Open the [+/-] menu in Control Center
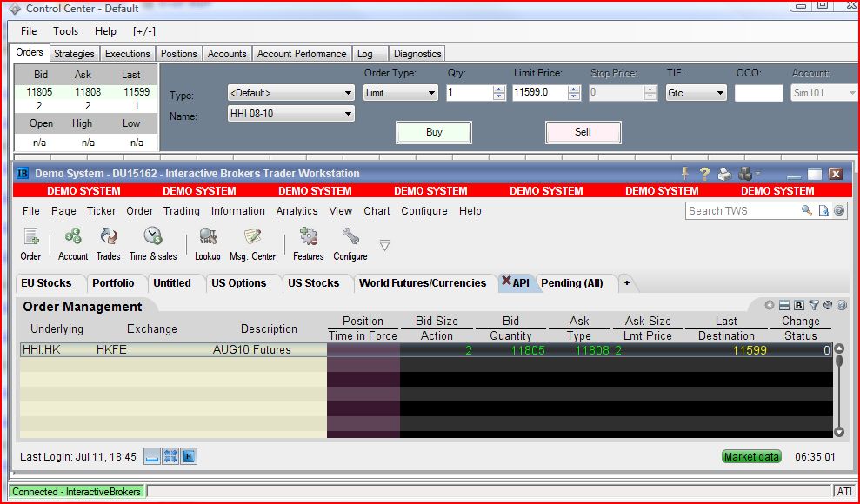Screen dimensions: 860x504 (144, 31)
